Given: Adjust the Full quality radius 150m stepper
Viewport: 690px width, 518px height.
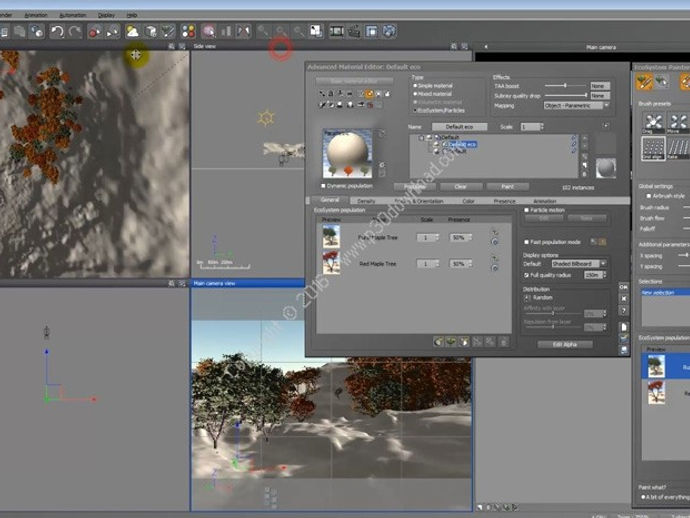Looking at the screenshot, I should coord(605,275).
